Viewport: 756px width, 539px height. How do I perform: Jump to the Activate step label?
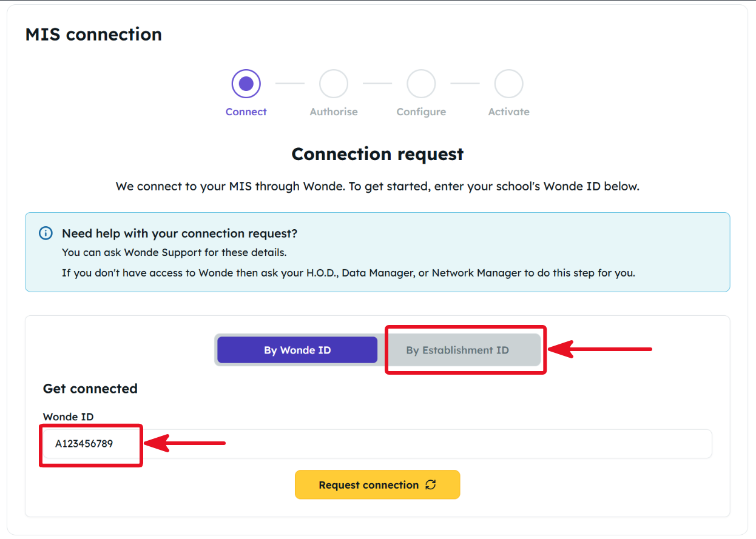pyautogui.click(x=508, y=112)
